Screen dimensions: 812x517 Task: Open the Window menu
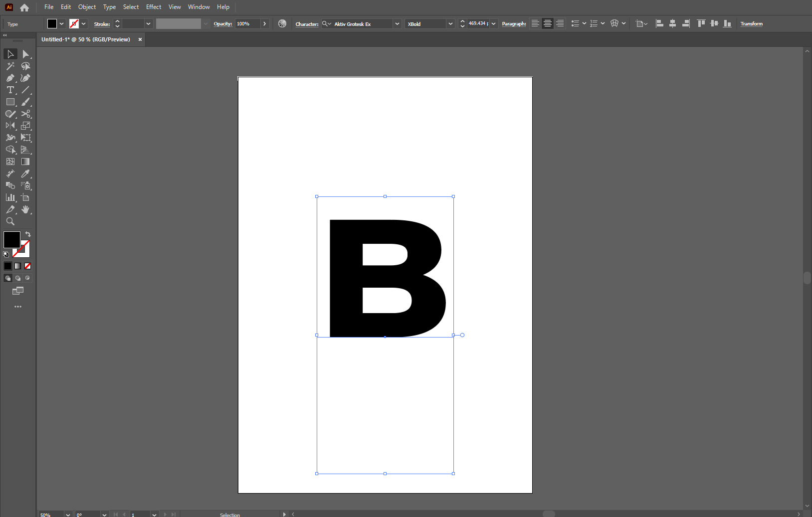(x=199, y=7)
